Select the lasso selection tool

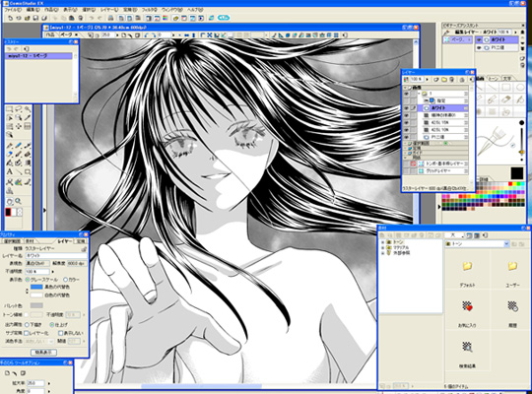pyautogui.click(x=19, y=109)
